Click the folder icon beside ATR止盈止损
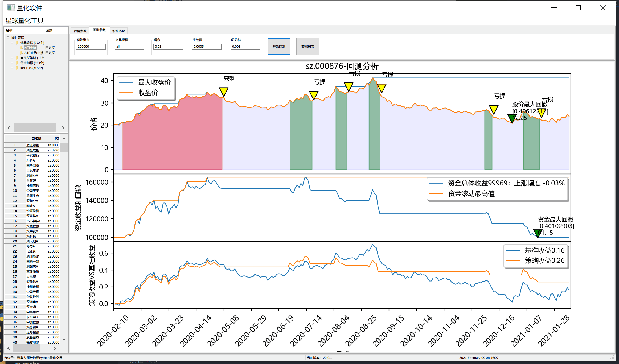 (21, 53)
